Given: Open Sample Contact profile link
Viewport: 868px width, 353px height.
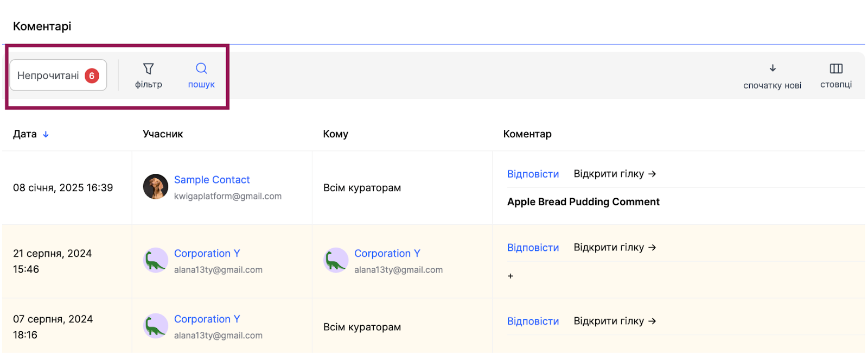Looking at the screenshot, I should click(x=212, y=180).
